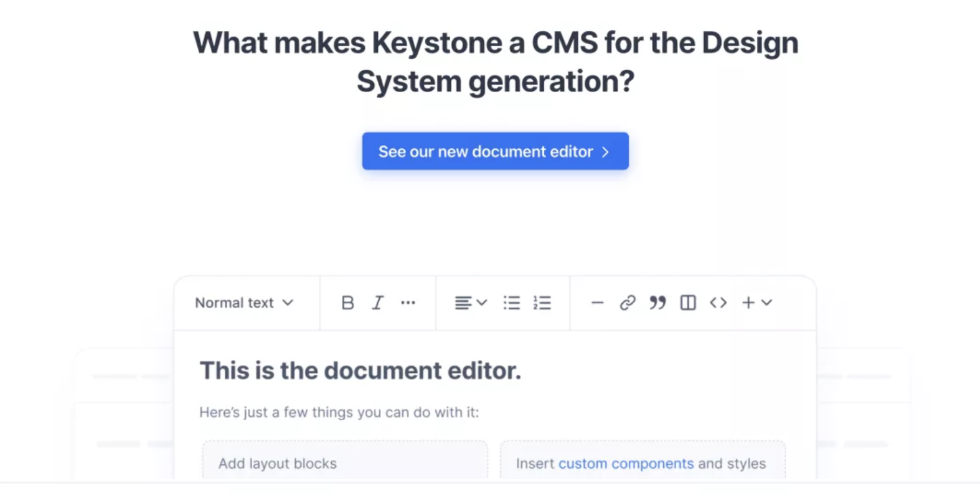Click the 'Here's just a few things' paragraph
This screenshot has width=980, height=503.
pyautogui.click(x=339, y=412)
